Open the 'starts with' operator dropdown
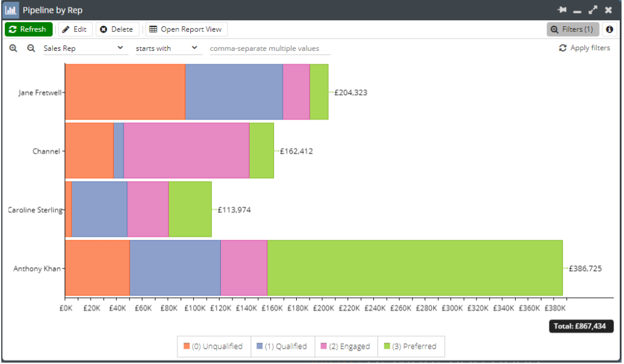Image resolution: width=624 pixels, height=364 pixels. (168, 48)
